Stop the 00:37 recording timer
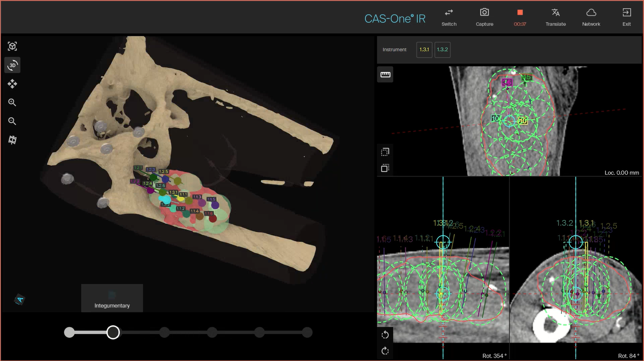The height and width of the screenshot is (361, 644). pyautogui.click(x=520, y=16)
